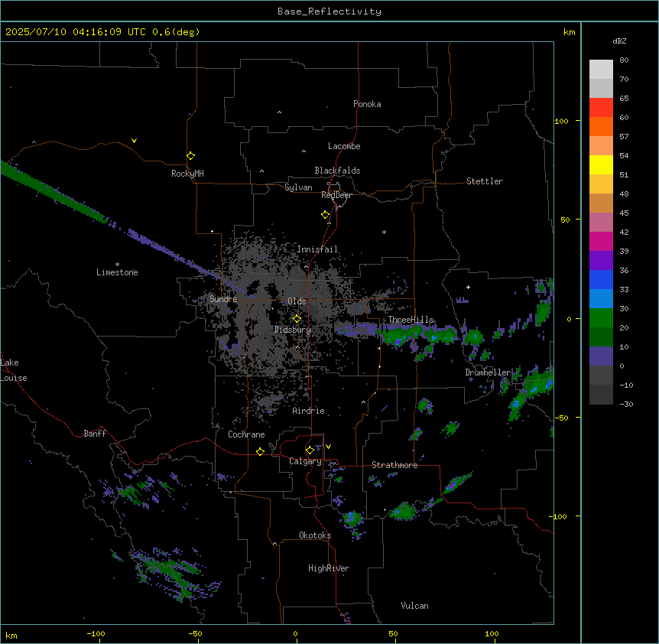Select the bright yellow 51-54 dBZ legend swatch
The image size is (659, 644).
pyautogui.click(x=601, y=164)
